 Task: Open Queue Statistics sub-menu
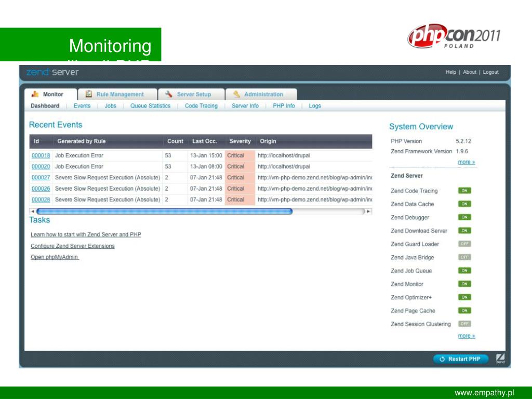150,106
